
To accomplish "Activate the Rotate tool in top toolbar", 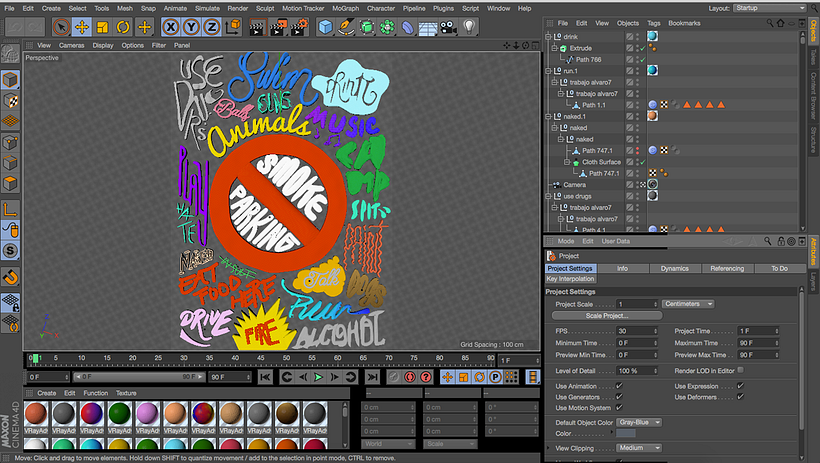I will (123, 27).
